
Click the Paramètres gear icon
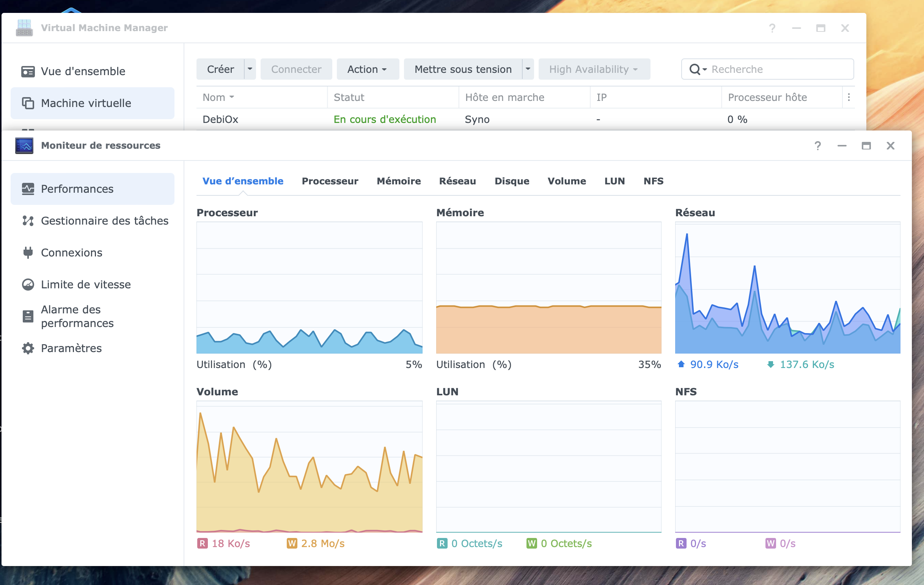(28, 348)
